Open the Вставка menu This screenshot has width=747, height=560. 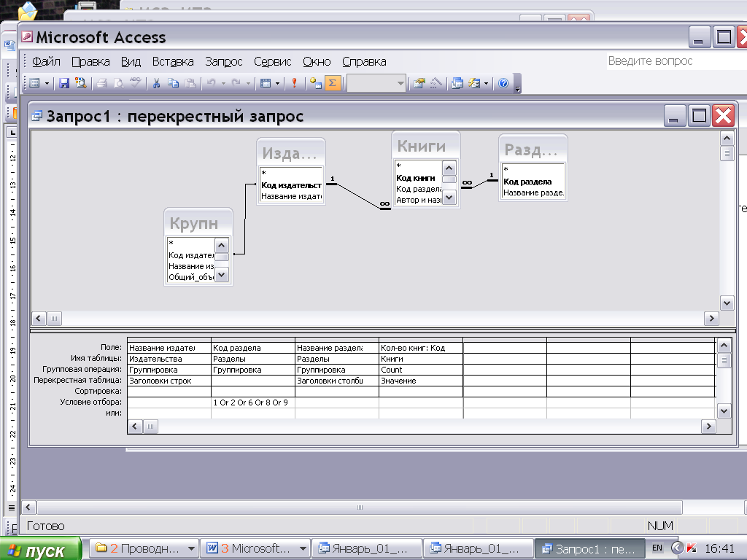pos(173,61)
